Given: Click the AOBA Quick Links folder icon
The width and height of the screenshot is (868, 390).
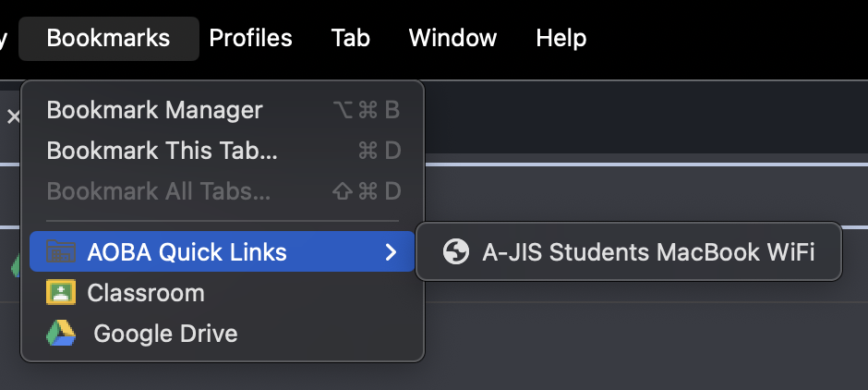Looking at the screenshot, I should tap(61, 252).
